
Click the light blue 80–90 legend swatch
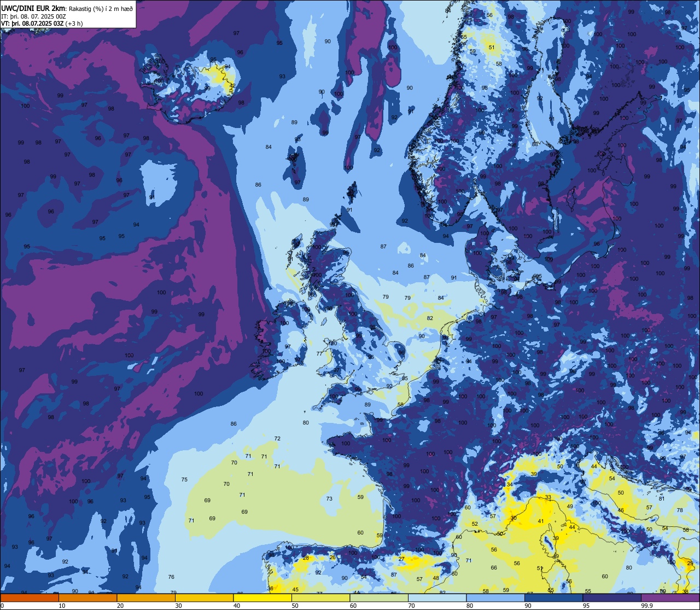495,598
